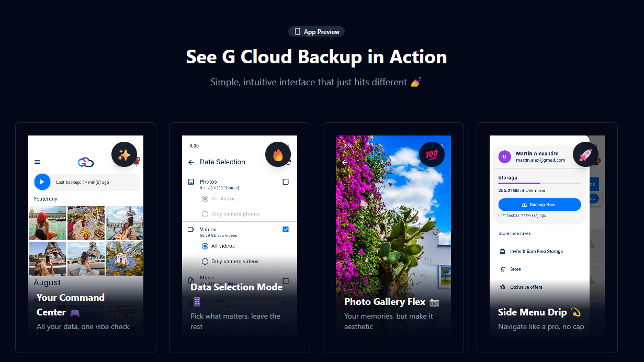Click the Photos picture icon in Data Selection
This screenshot has height=362, width=644.
[191, 182]
